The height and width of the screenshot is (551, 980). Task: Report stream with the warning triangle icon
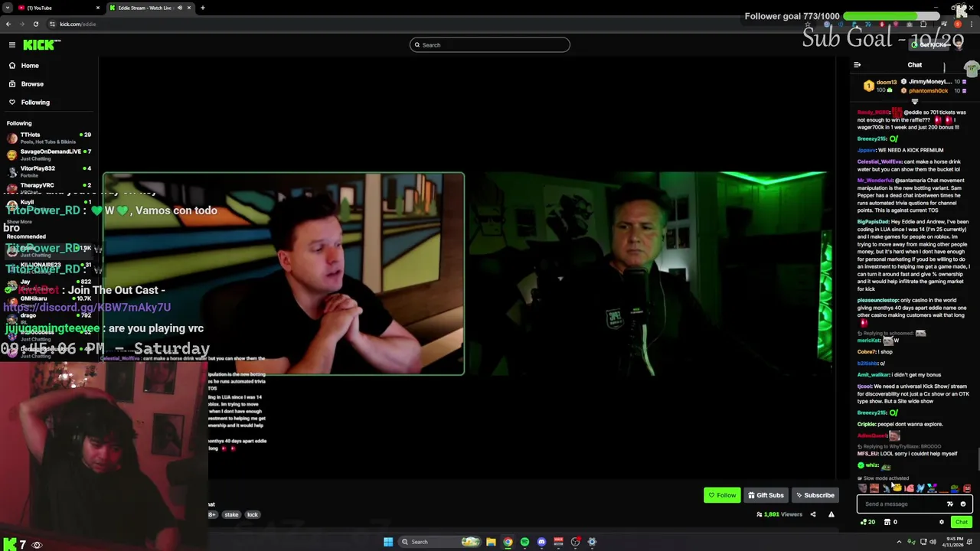click(831, 514)
